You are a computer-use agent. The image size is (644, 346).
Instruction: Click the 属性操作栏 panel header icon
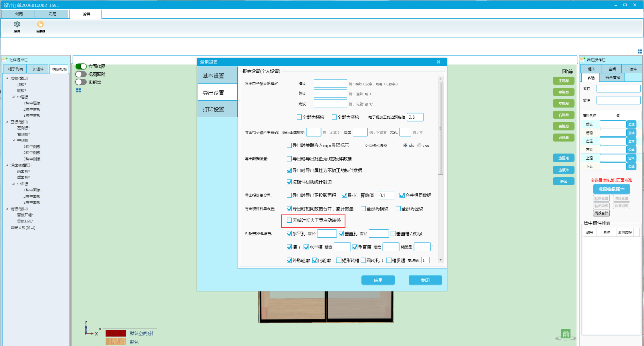click(x=582, y=59)
